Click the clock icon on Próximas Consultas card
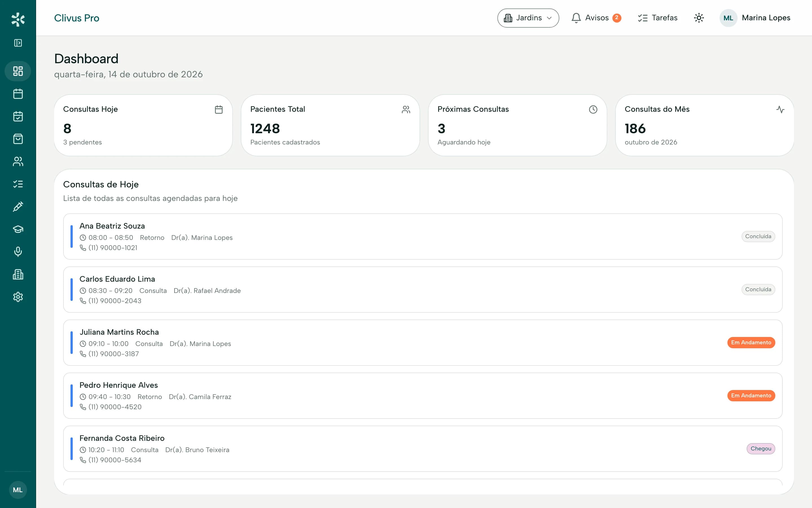812x508 pixels. [593, 110]
